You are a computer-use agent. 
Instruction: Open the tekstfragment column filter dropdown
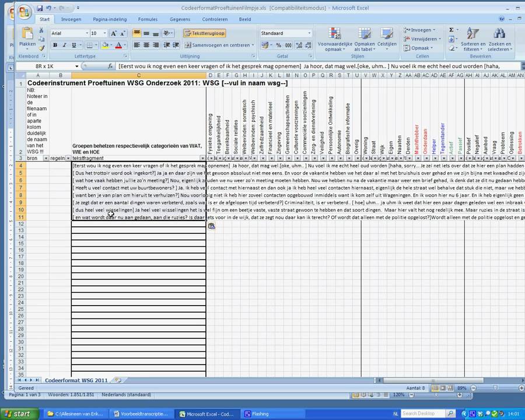pos(202,158)
